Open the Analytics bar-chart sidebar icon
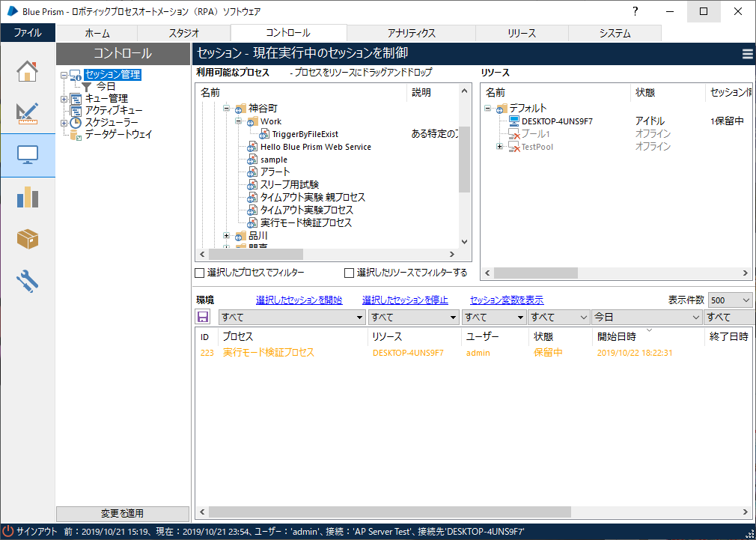The image size is (756, 540). pyautogui.click(x=28, y=196)
